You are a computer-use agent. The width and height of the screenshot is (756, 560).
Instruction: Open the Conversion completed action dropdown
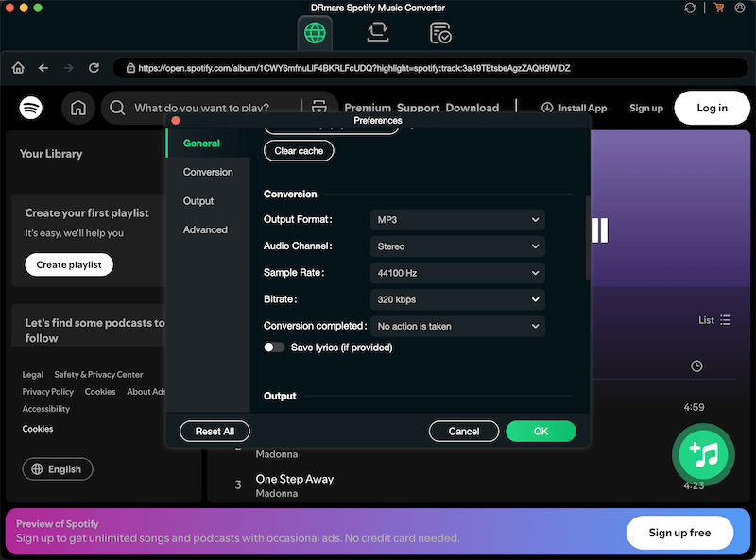pos(457,326)
